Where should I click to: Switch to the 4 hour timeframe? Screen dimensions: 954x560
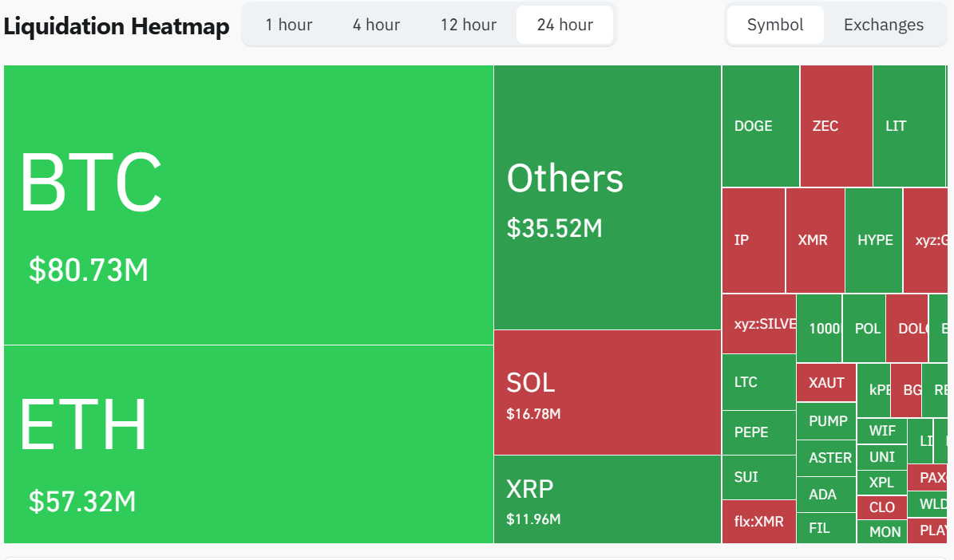(x=376, y=25)
